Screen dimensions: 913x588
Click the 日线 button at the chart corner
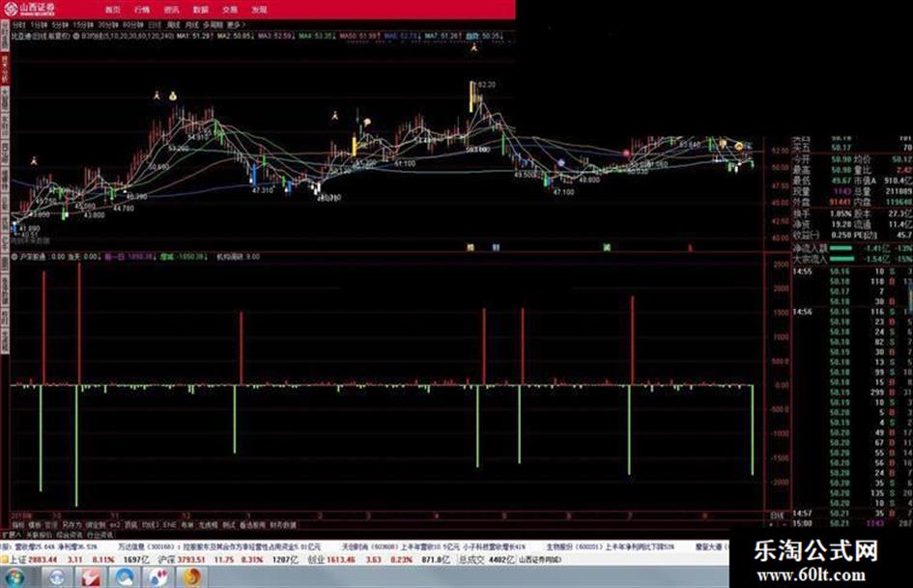777,516
